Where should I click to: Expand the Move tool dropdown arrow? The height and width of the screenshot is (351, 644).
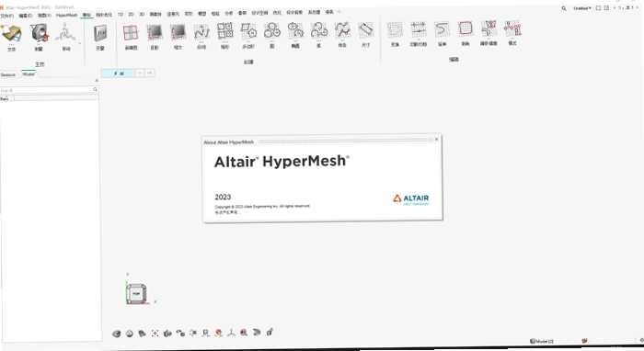pyautogui.click(x=79, y=43)
